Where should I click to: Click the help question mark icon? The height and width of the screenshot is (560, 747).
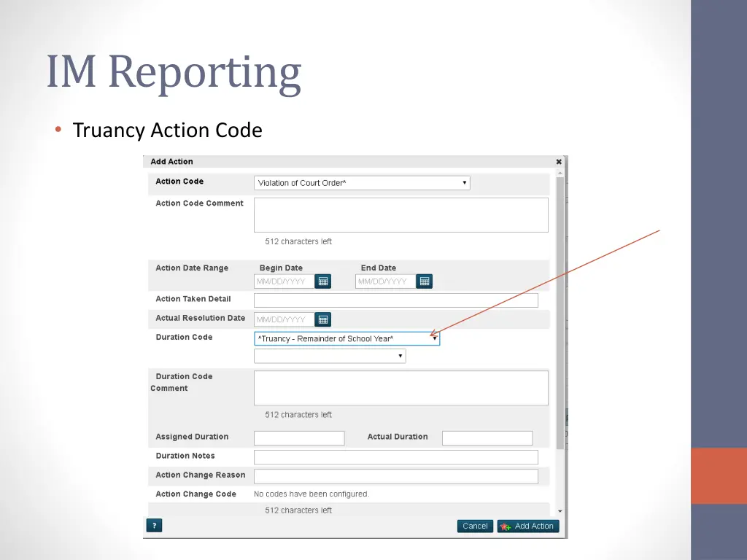pyautogui.click(x=154, y=526)
